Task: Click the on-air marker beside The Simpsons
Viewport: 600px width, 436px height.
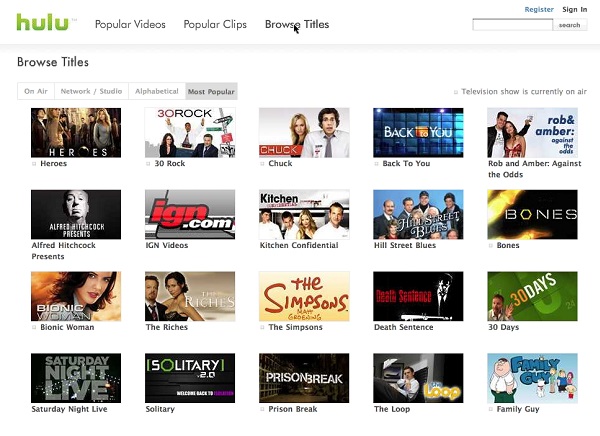Action: [x=262, y=328]
